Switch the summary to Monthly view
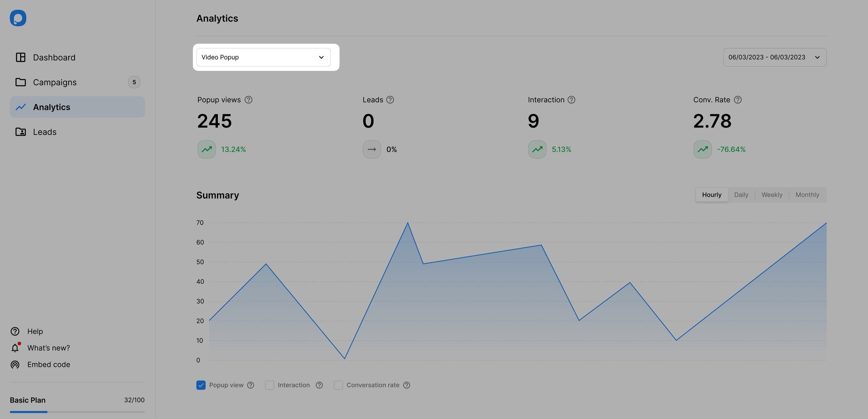The height and width of the screenshot is (419, 868). coord(807,195)
